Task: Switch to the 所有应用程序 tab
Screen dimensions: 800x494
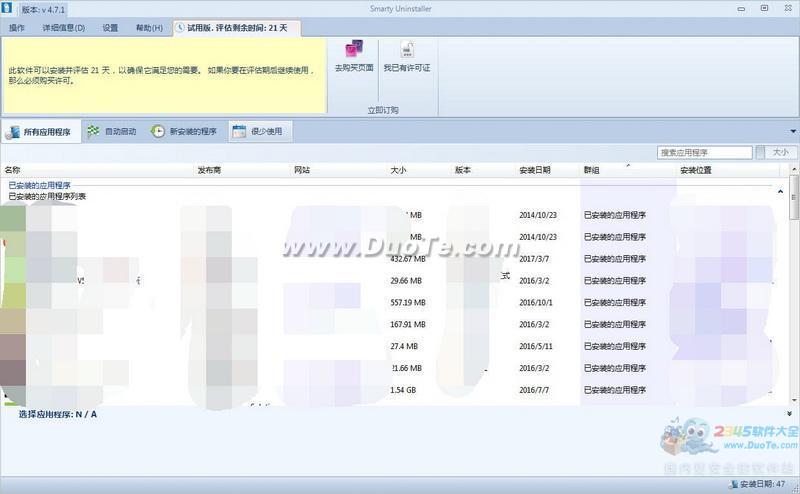Action: click(x=41, y=132)
